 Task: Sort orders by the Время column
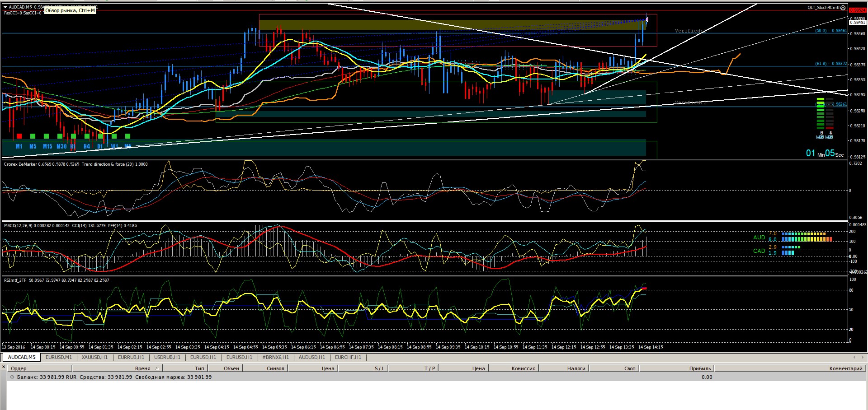[117, 368]
